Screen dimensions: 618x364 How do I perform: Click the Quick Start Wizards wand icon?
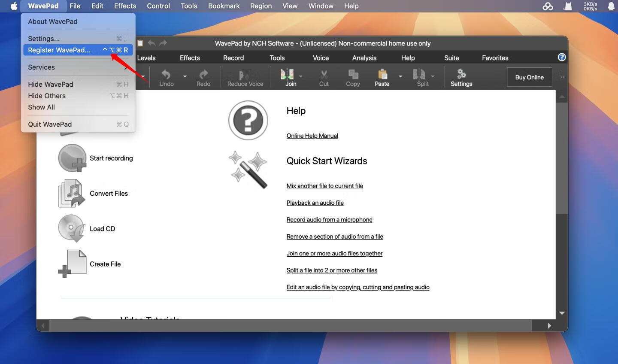pyautogui.click(x=248, y=170)
